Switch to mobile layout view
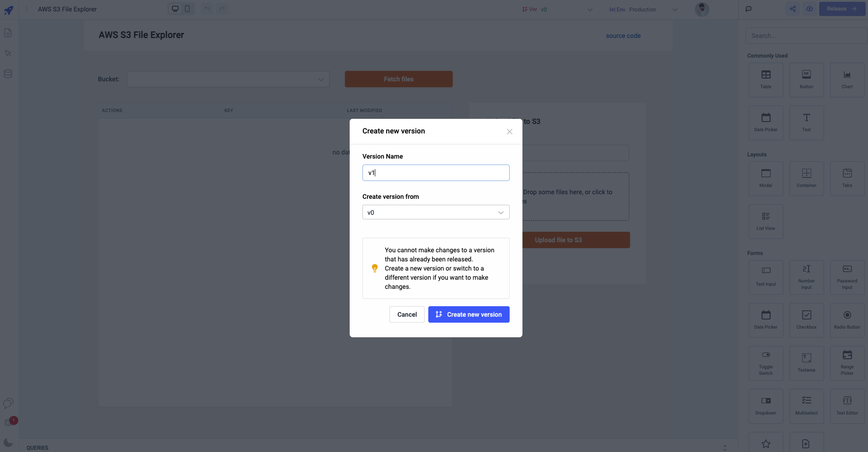Viewport: 868px width, 452px height. [x=187, y=9]
